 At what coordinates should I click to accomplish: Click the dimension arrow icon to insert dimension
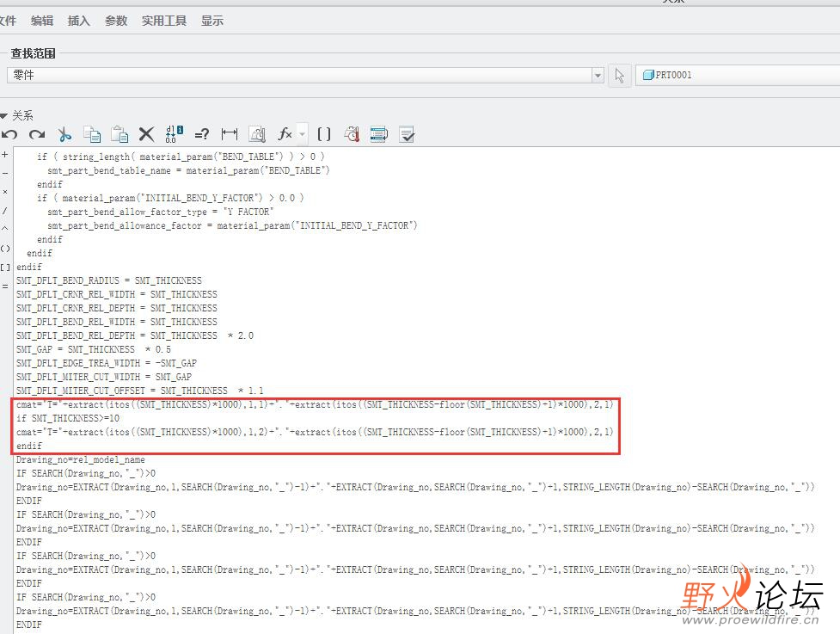(230, 134)
